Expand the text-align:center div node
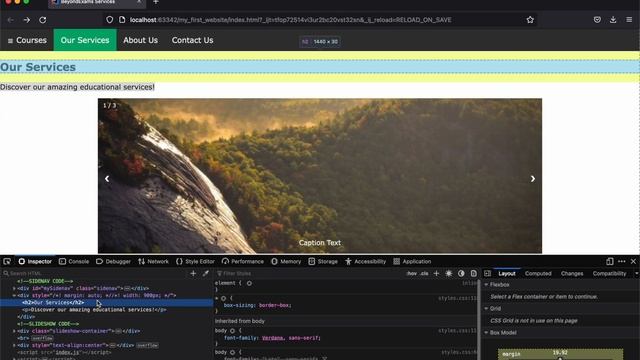Viewport: 640px width, 360px height. [x=14, y=345]
